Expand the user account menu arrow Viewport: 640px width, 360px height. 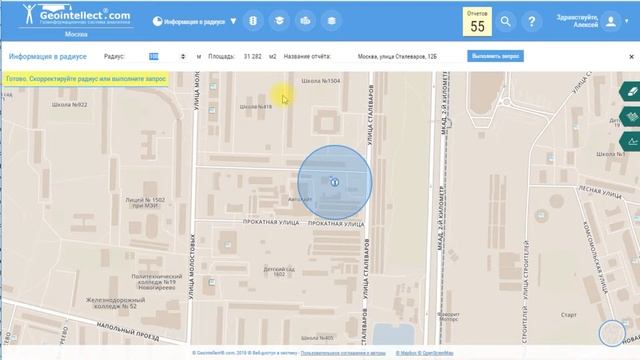click(x=627, y=21)
